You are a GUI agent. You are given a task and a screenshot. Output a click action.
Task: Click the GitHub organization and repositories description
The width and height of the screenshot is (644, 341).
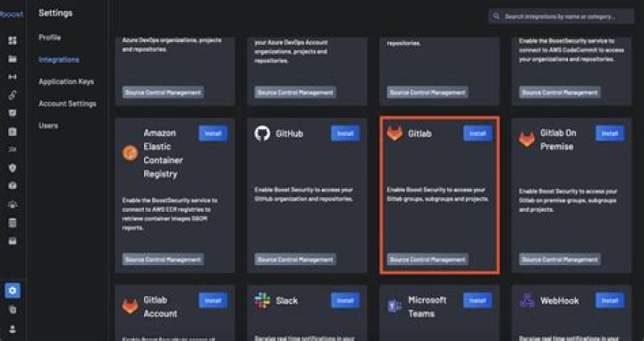(304, 194)
